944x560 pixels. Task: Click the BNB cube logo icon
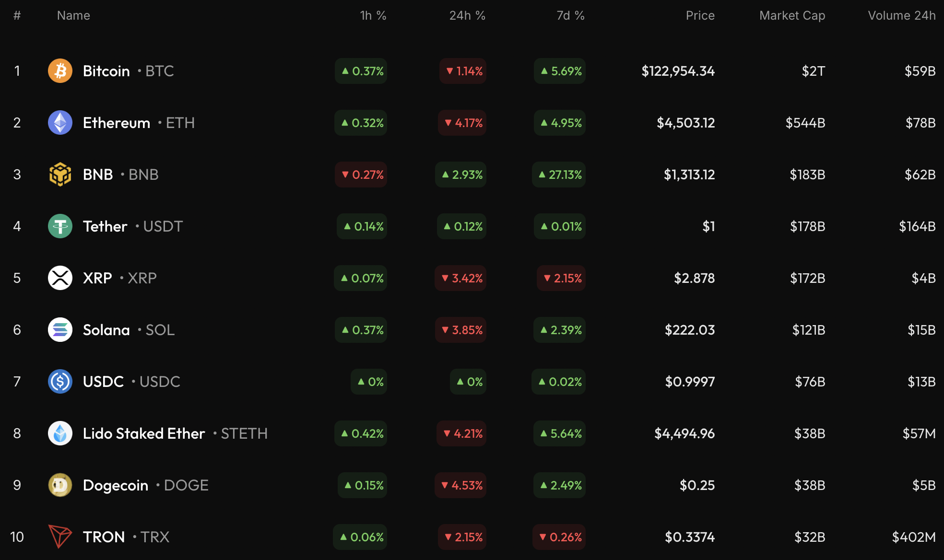60,175
